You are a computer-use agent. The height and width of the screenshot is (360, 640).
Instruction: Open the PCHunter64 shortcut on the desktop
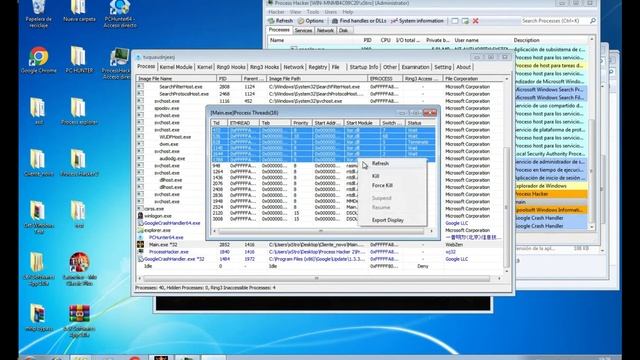[x=120, y=13]
